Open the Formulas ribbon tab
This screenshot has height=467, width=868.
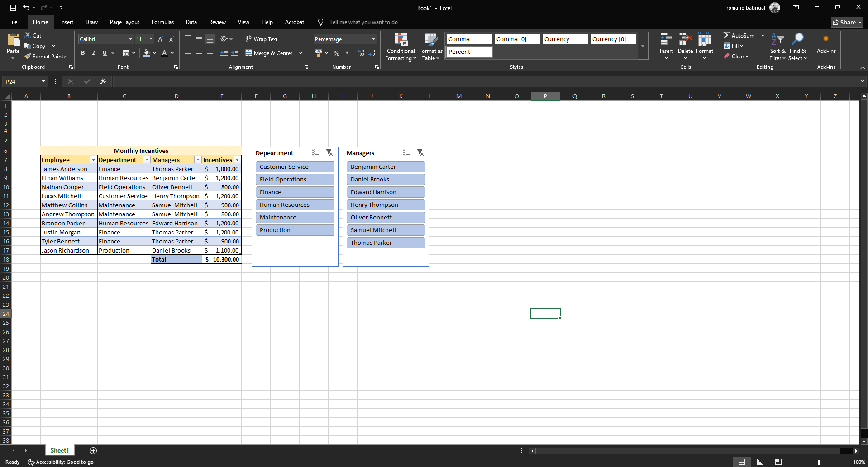pyautogui.click(x=162, y=22)
